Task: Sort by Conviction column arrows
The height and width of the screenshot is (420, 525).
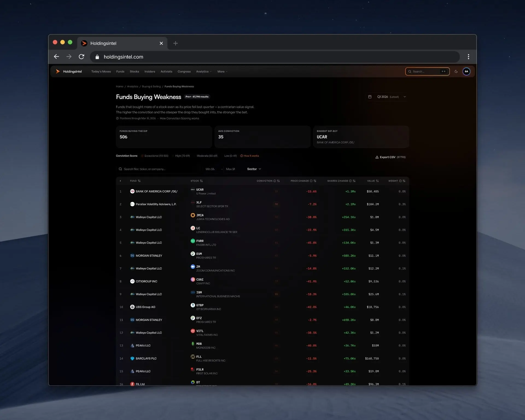Action: (x=278, y=181)
